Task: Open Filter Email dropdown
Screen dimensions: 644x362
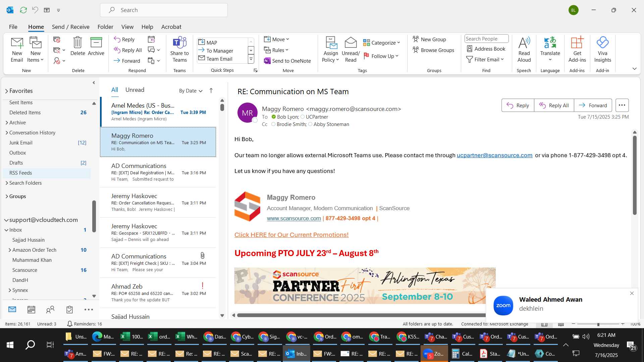Action: point(485,59)
